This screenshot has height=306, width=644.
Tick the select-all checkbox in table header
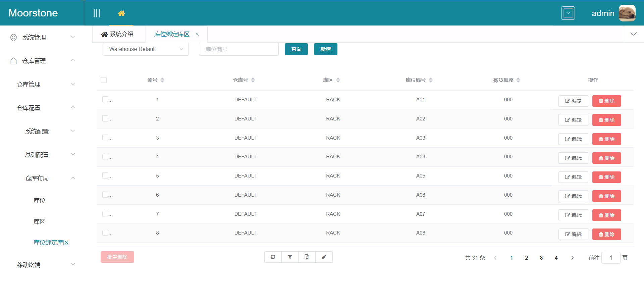coord(104,80)
